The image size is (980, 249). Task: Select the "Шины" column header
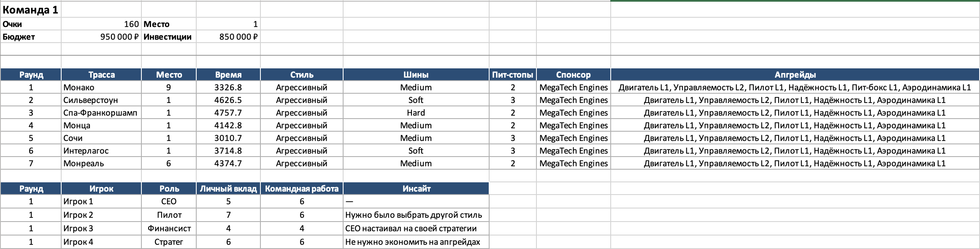point(416,75)
